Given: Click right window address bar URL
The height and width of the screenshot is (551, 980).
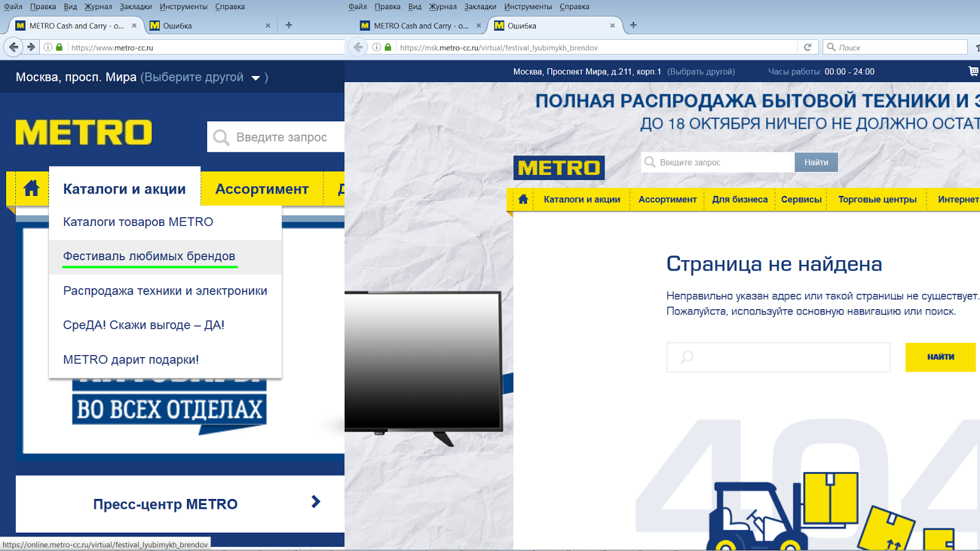Looking at the screenshot, I should (x=499, y=48).
